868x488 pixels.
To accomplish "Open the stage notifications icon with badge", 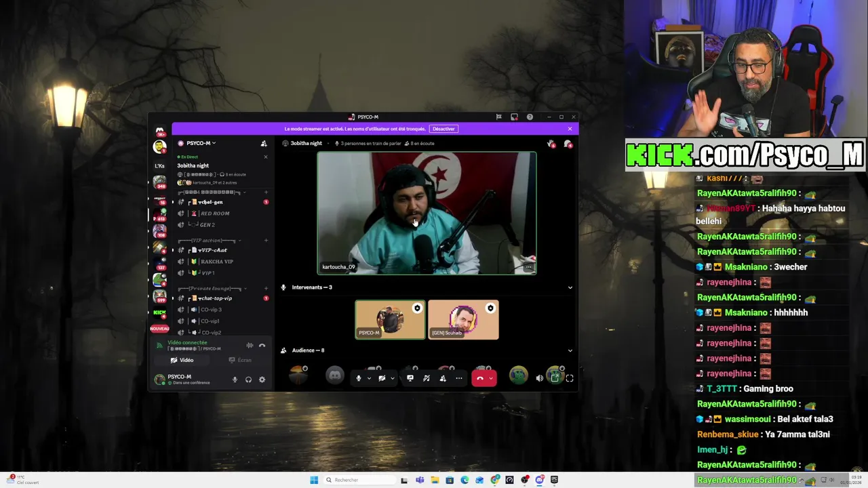I will (x=568, y=144).
